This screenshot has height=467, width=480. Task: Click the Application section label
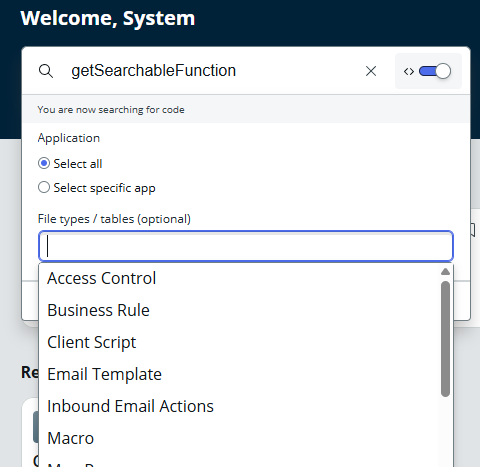tap(69, 138)
